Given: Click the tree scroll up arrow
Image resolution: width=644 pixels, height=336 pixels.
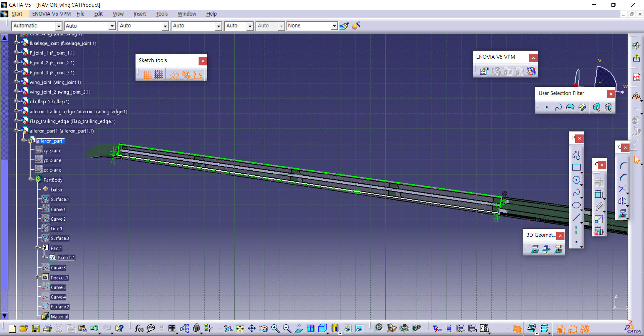Looking at the screenshot, I should pyautogui.click(x=4, y=38).
